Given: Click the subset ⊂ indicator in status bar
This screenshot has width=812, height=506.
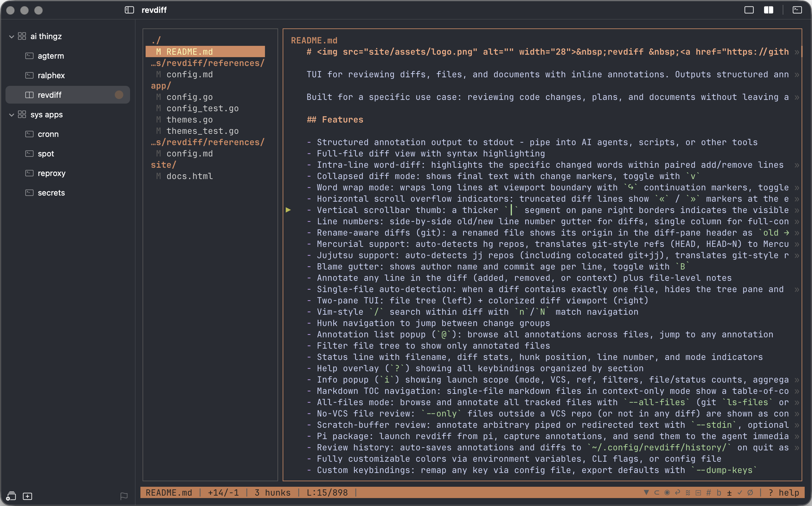Looking at the screenshot, I should (657, 492).
